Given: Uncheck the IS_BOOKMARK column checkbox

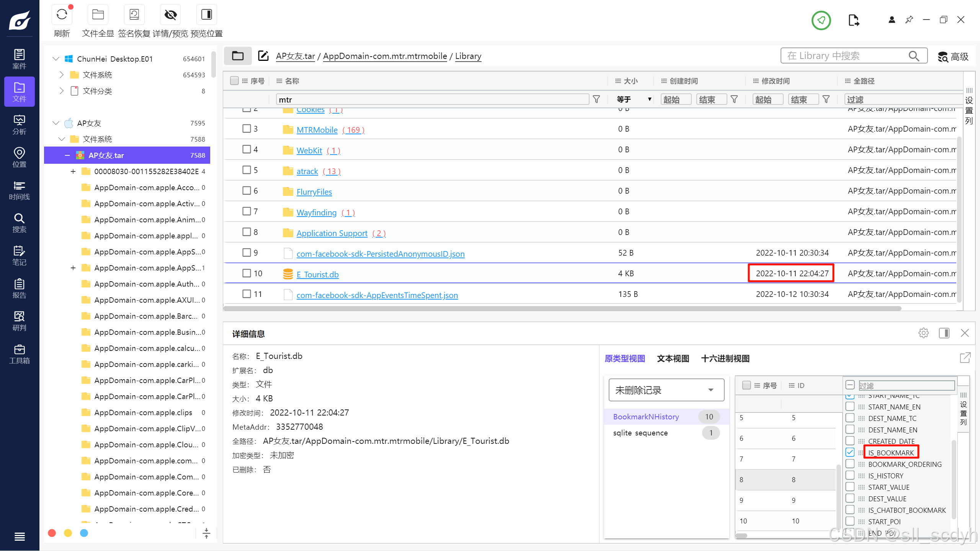Looking at the screenshot, I should (x=850, y=452).
